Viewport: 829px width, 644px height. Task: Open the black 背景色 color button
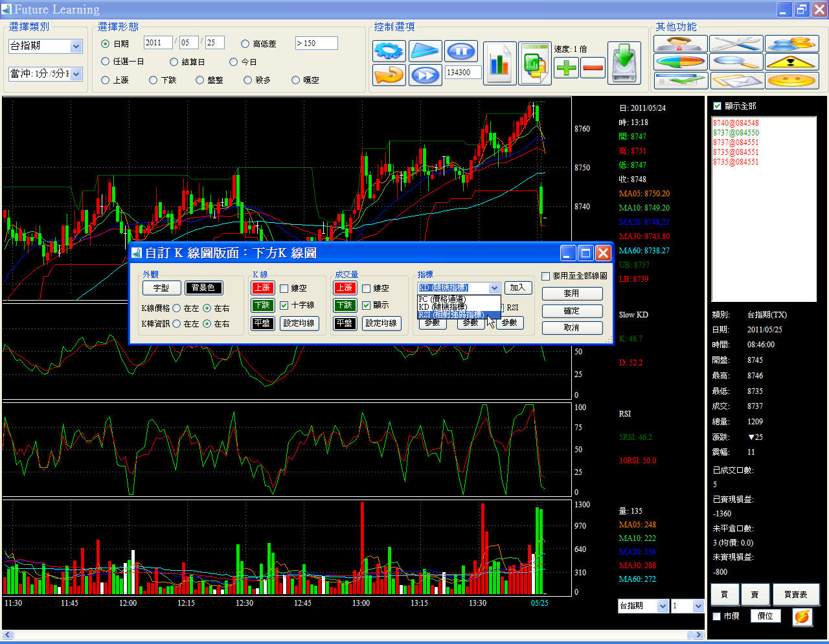coord(204,288)
